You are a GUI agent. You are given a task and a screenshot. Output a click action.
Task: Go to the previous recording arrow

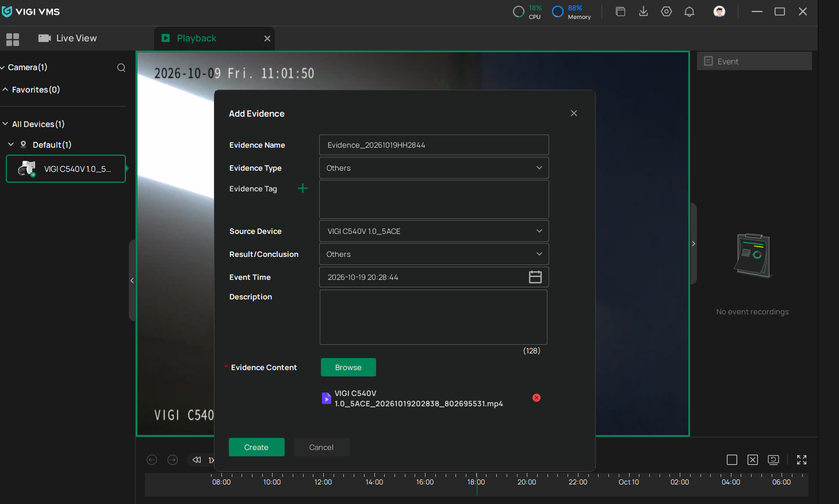tap(152, 460)
